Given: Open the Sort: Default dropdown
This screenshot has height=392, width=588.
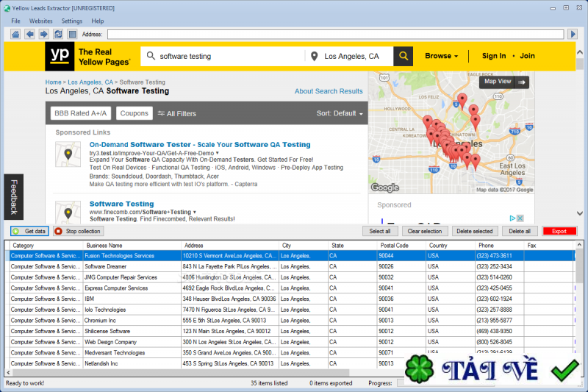Looking at the screenshot, I should (340, 113).
